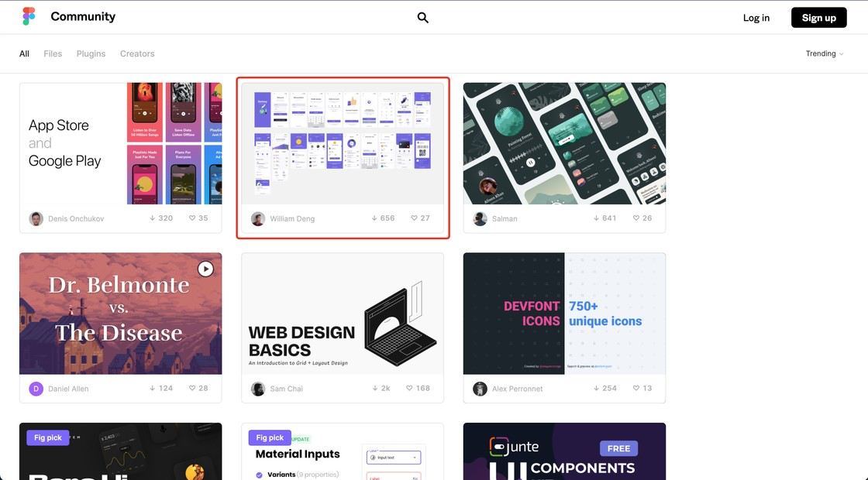Open the dark Fig pick dashboard thumbnail
Screen dimensions: 868x480
121,451
